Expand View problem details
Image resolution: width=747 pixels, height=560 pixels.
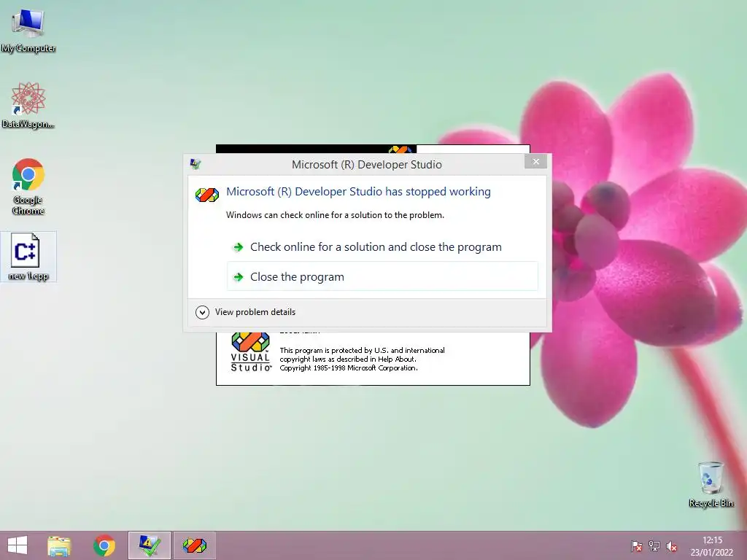click(x=246, y=312)
